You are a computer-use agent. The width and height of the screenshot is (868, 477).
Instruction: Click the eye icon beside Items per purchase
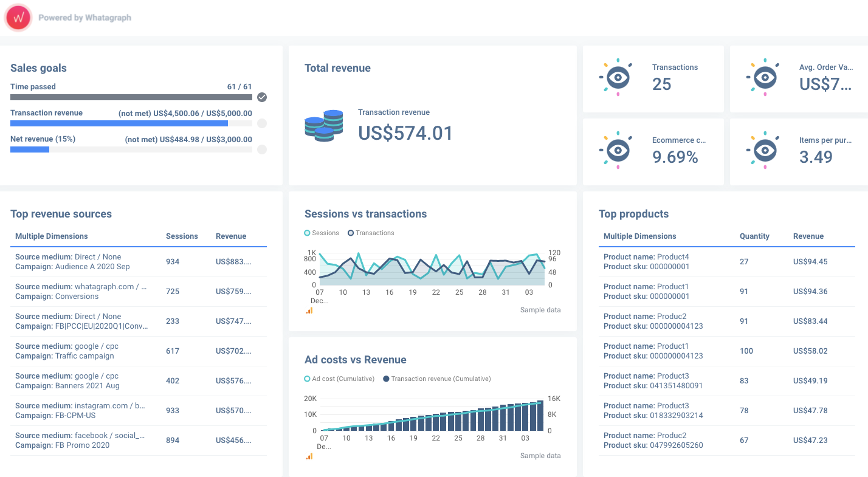pos(765,150)
